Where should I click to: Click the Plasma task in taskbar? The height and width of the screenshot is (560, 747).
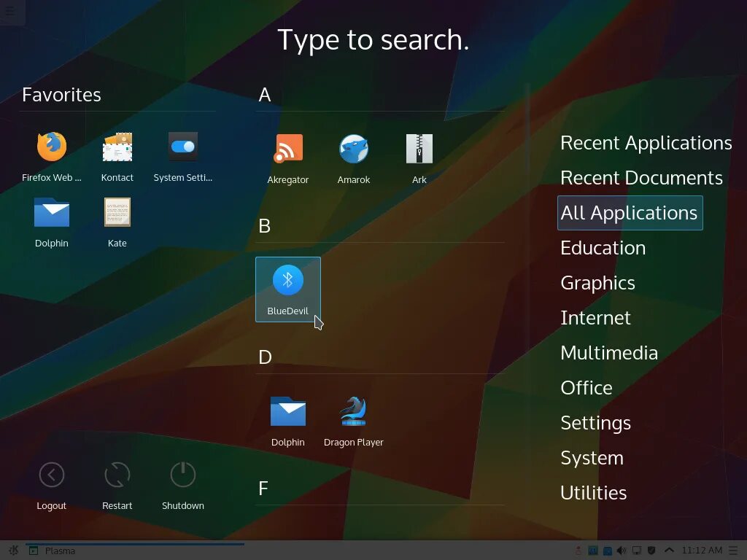pos(134,551)
